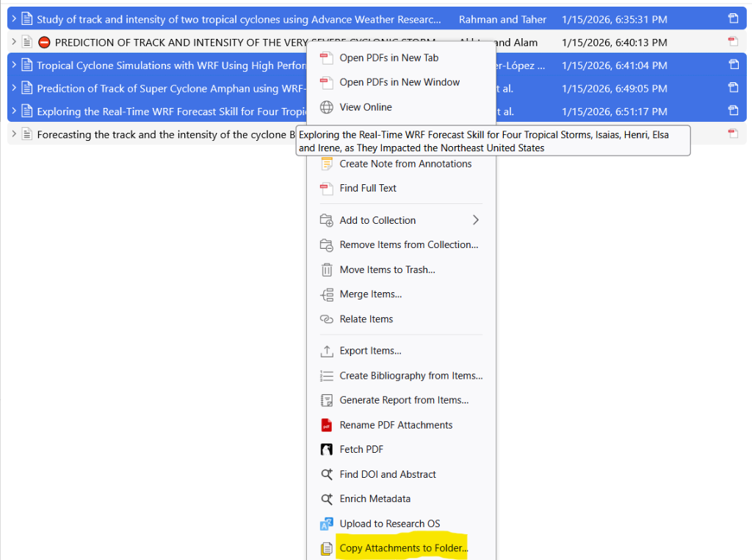The height and width of the screenshot is (560, 752).
Task: Click the Open PDFs in New Window icon
Action: pyautogui.click(x=327, y=82)
